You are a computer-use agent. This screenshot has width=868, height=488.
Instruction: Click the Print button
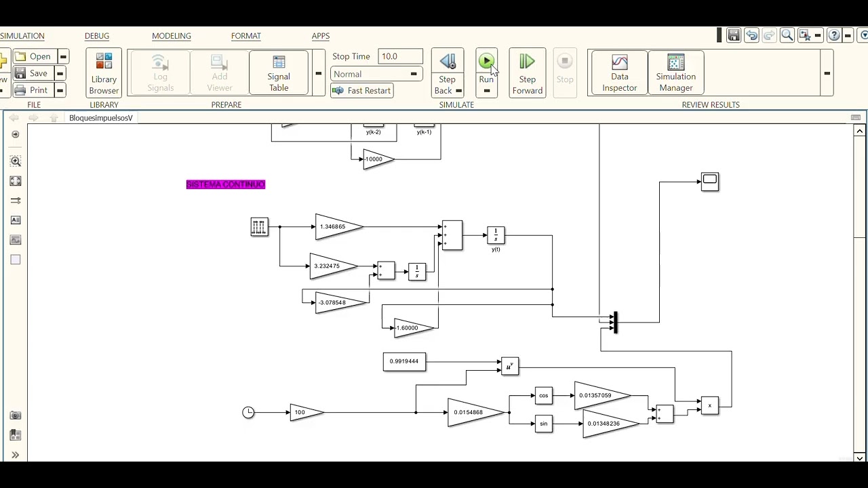(x=33, y=90)
